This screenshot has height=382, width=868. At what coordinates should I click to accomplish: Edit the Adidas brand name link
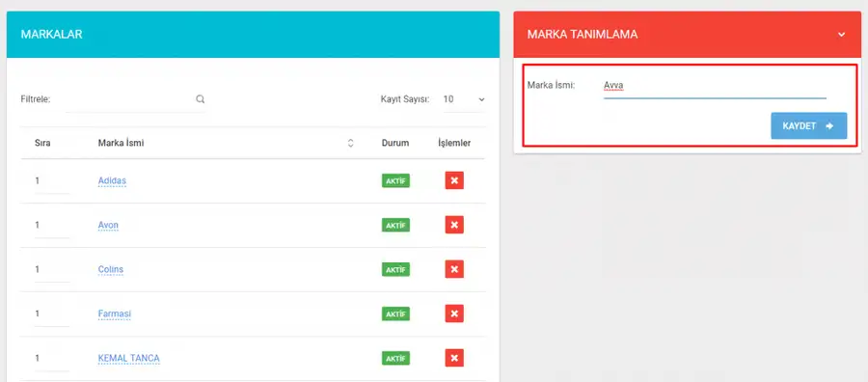pos(112,180)
